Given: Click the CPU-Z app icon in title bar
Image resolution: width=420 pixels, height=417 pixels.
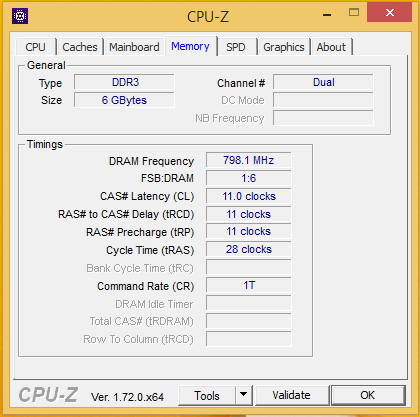Looking at the screenshot, I should 20,16.
